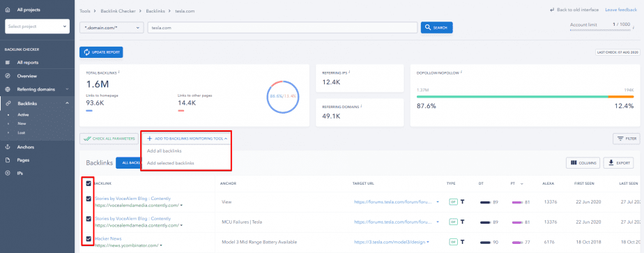Click the Overview gauge icon in sidebar
The width and height of the screenshot is (644, 253).
pyautogui.click(x=8, y=76)
